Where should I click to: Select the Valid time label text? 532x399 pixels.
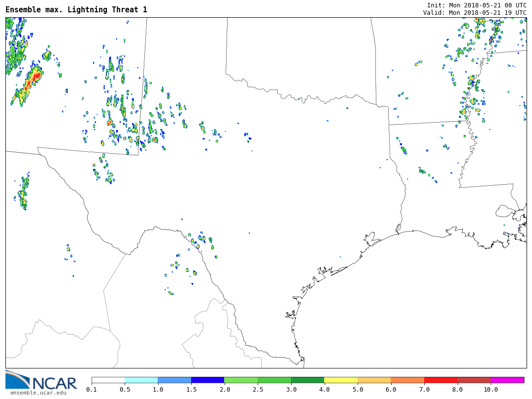pyautogui.click(x=474, y=13)
